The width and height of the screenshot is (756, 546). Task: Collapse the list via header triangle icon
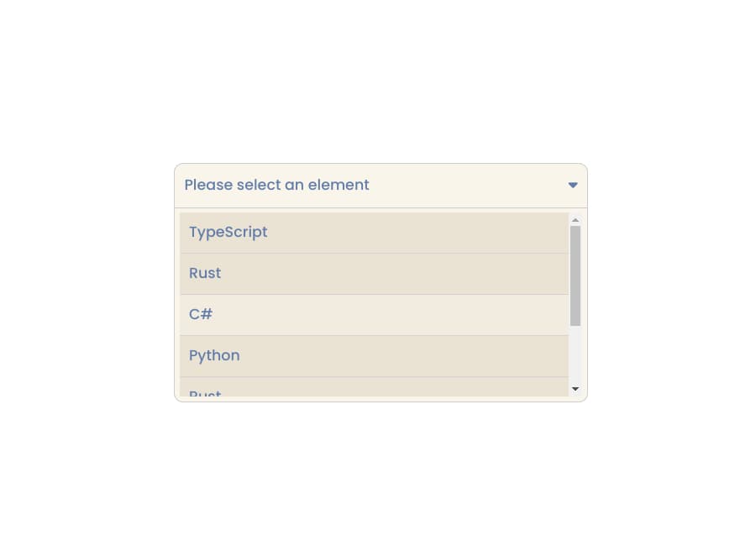573,185
